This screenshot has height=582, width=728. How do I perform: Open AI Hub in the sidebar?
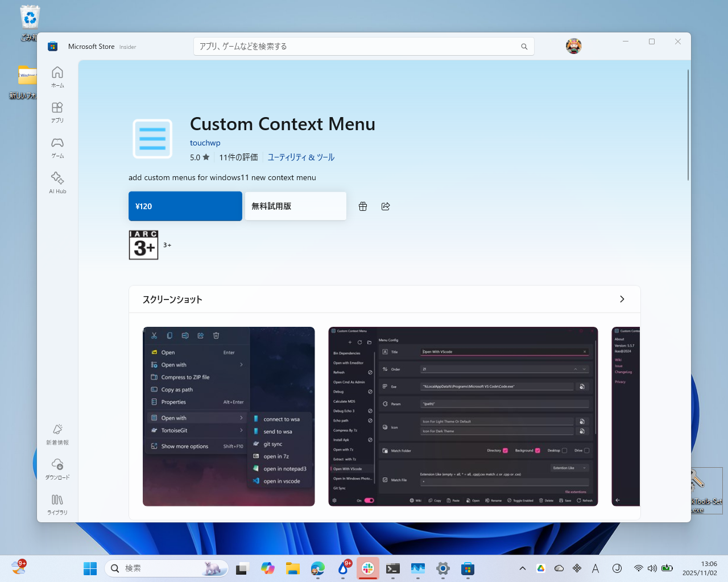click(57, 182)
